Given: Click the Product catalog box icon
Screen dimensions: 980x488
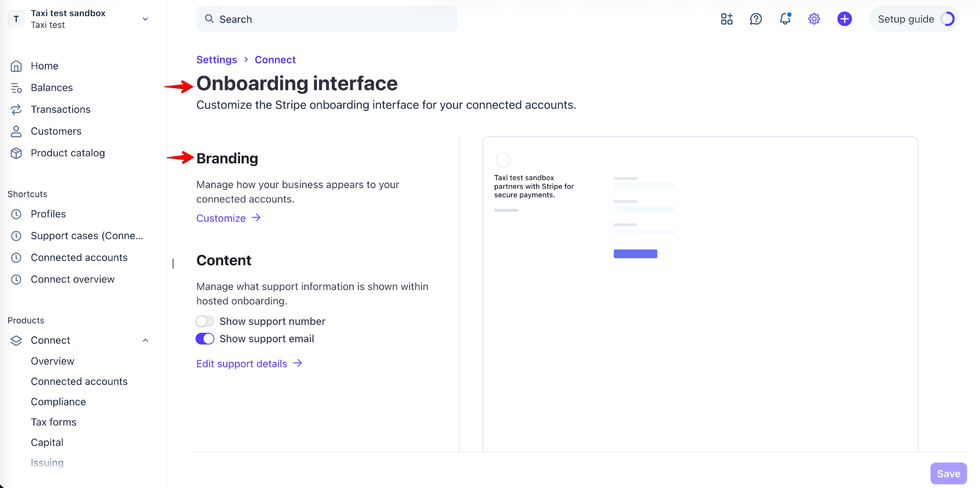Looking at the screenshot, I should point(16,153).
